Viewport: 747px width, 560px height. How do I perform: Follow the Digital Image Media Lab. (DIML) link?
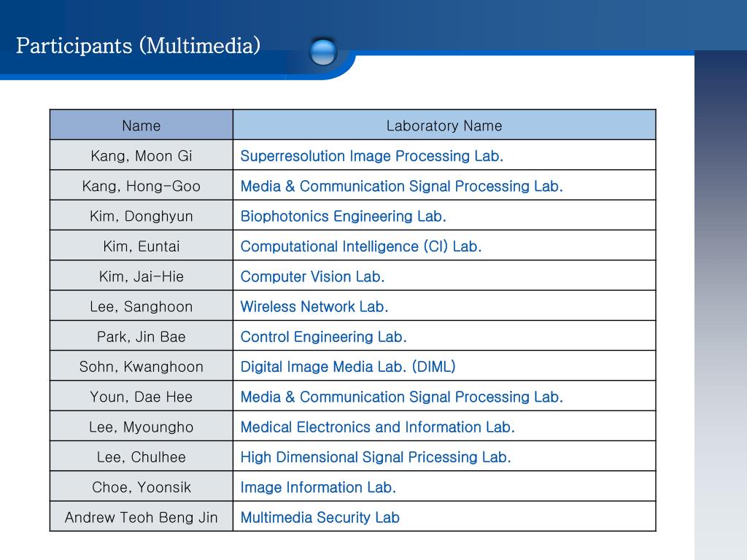[348, 367]
